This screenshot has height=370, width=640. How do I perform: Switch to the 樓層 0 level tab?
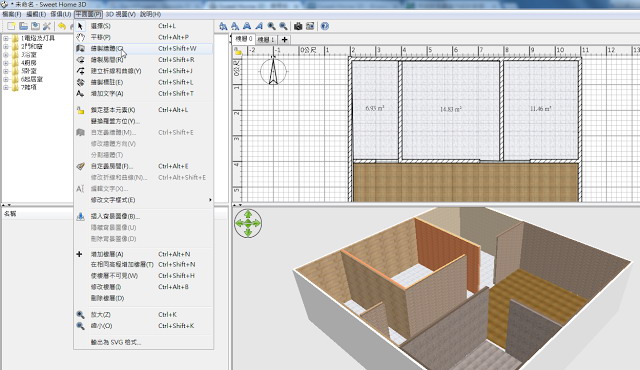point(244,40)
